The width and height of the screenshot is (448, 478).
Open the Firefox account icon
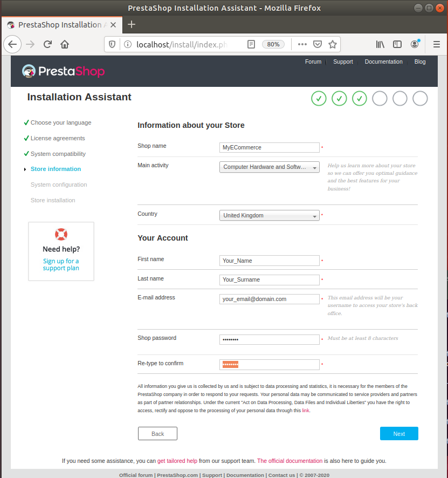[x=414, y=44]
